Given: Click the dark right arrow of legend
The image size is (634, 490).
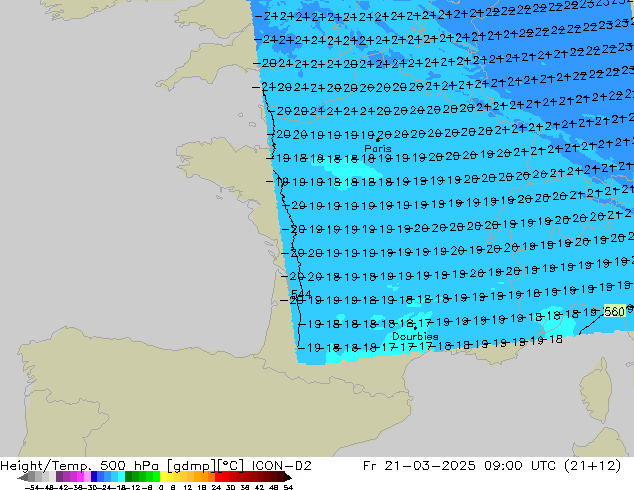Looking at the screenshot, I should point(288,477).
